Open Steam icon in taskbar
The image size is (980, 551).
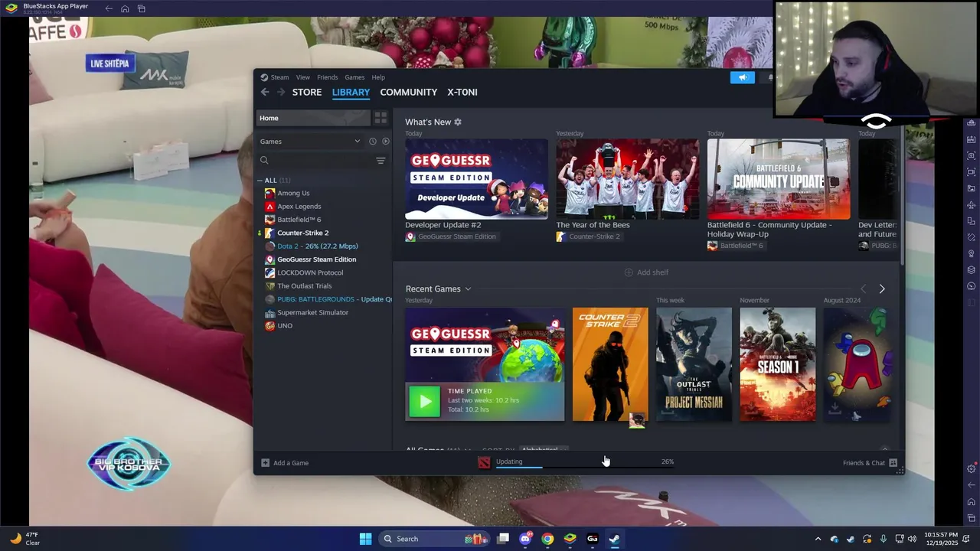[614, 539]
